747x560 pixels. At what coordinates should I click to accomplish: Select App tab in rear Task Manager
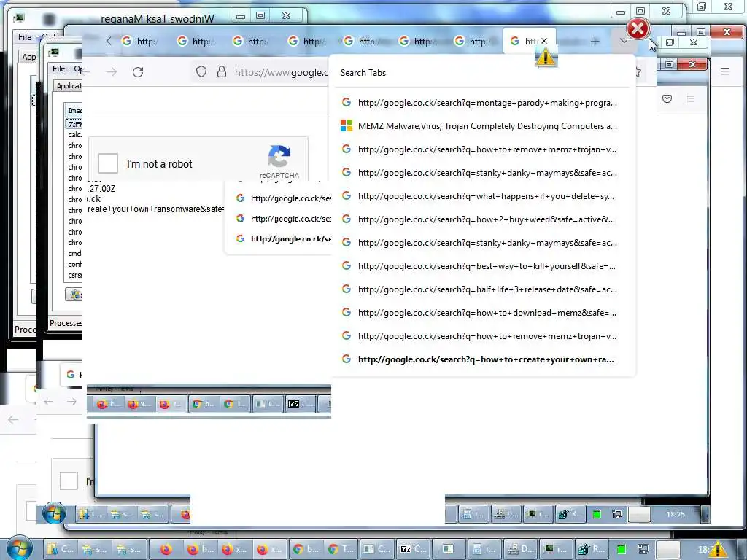click(28, 57)
